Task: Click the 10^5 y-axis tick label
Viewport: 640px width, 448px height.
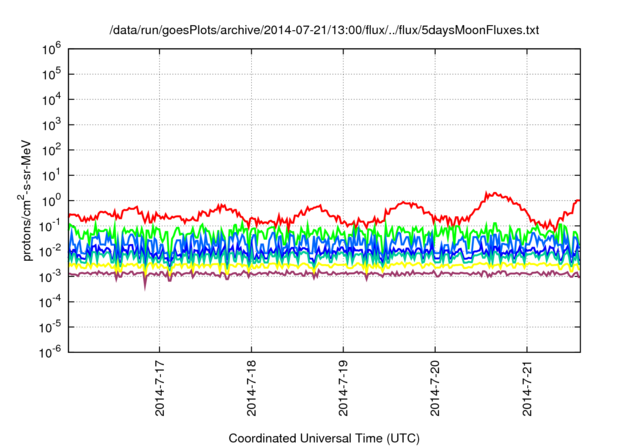Action: 52,73
